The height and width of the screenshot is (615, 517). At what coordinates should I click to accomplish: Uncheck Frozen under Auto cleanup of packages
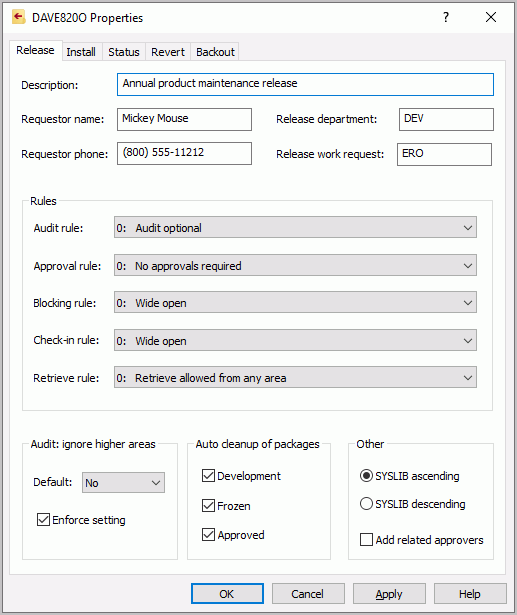click(208, 506)
